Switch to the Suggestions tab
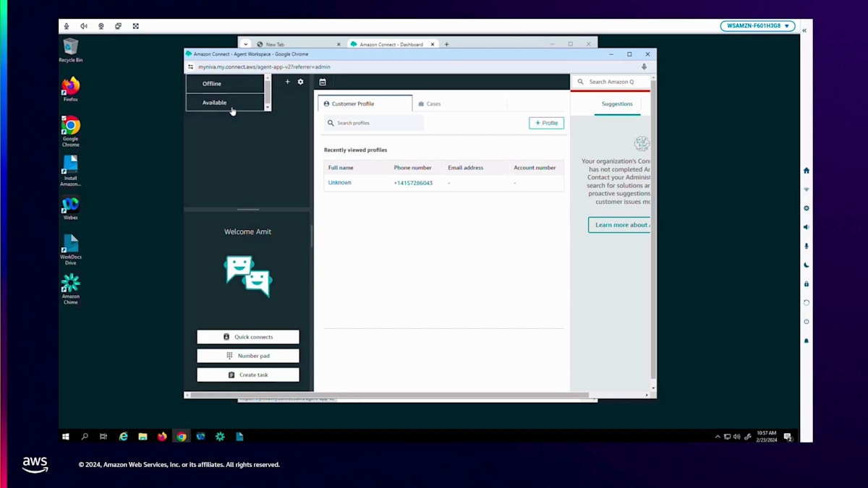868x488 pixels. [x=617, y=104]
